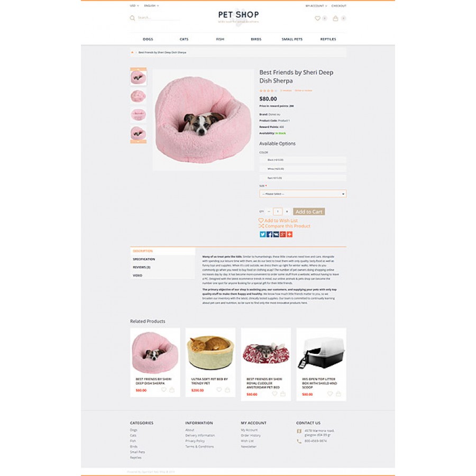Select the second product thumbnail image
476x476 pixels.
point(139,96)
